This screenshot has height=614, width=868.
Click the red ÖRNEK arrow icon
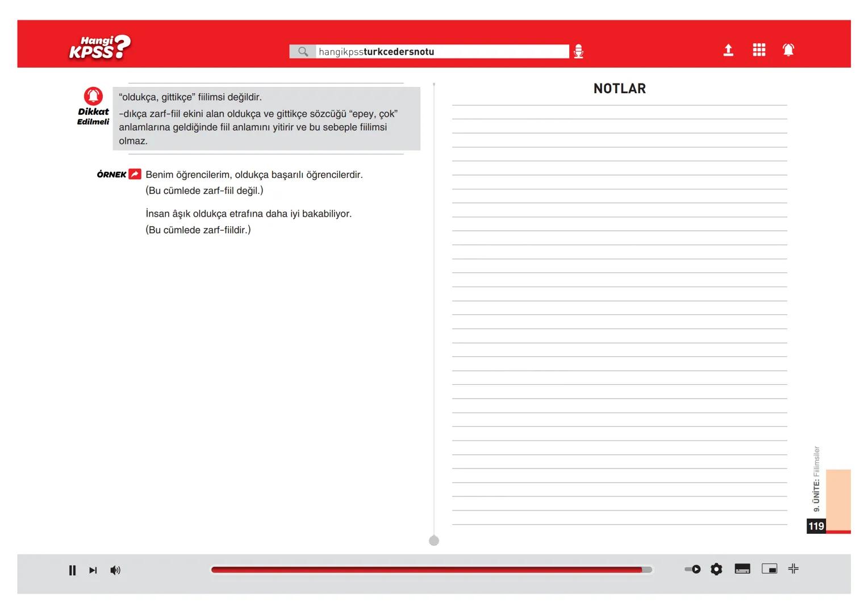pyautogui.click(x=135, y=174)
